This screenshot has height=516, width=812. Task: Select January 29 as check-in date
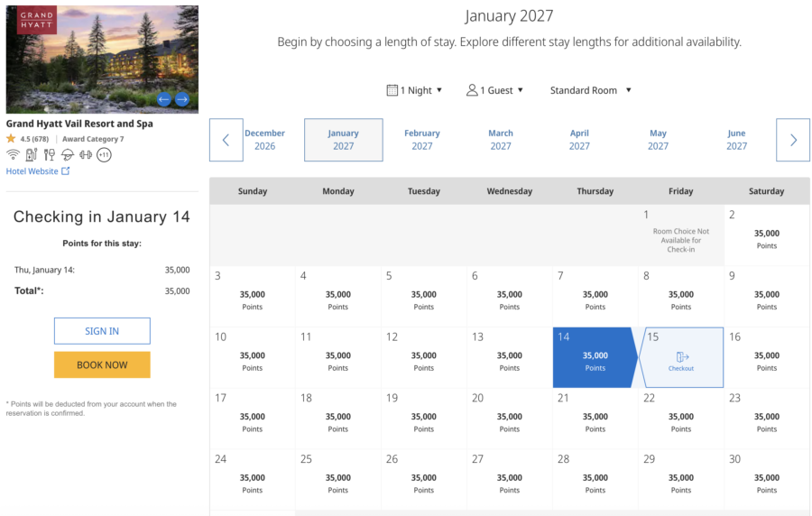click(x=681, y=480)
